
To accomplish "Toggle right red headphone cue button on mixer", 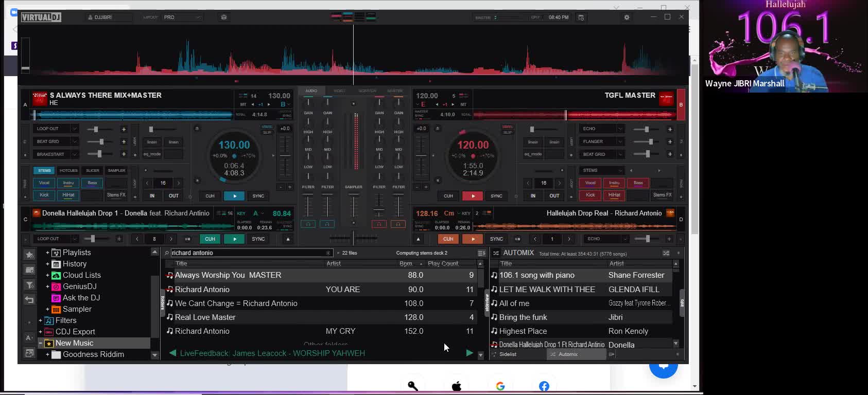I will (398, 224).
